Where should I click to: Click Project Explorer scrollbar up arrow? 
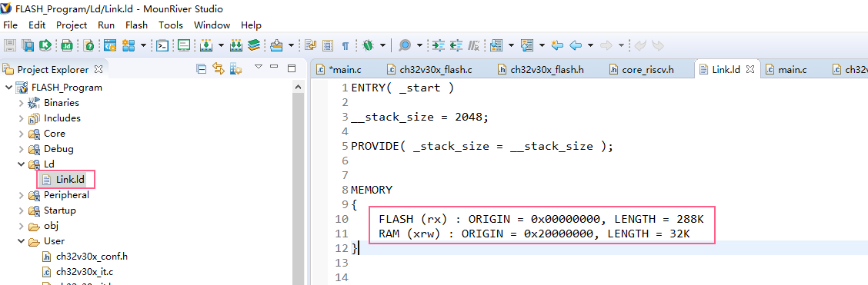point(299,88)
